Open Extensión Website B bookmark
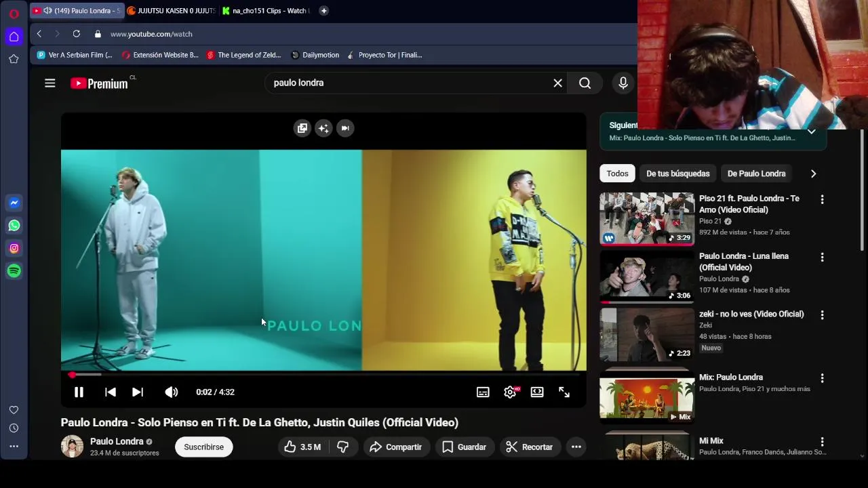 (160, 55)
